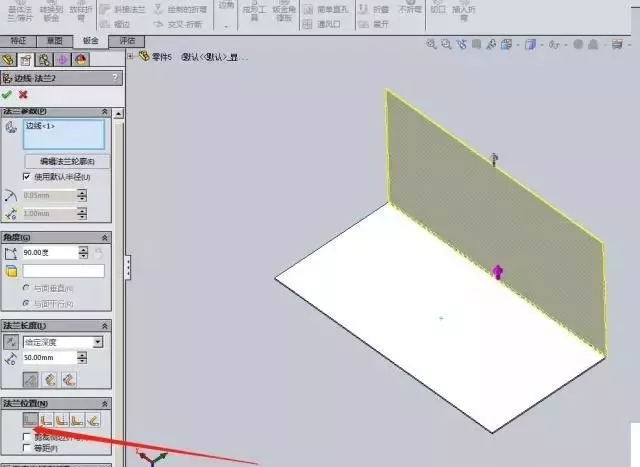Confirm the edge flange with green checkmark

coord(8,95)
